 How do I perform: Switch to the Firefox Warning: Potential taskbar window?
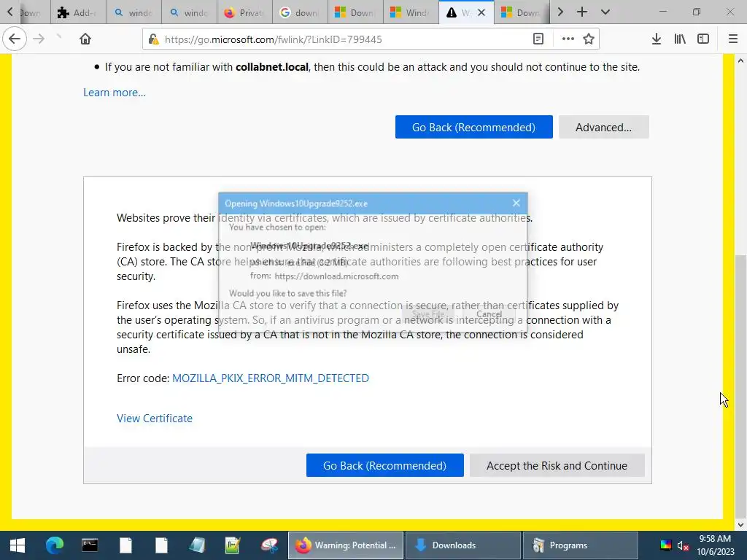click(x=346, y=545)
